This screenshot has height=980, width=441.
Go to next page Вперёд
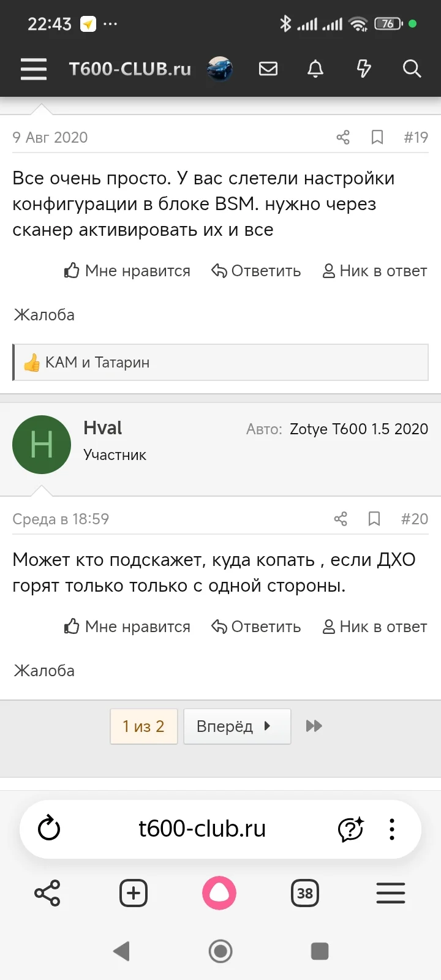click(237, 726)
